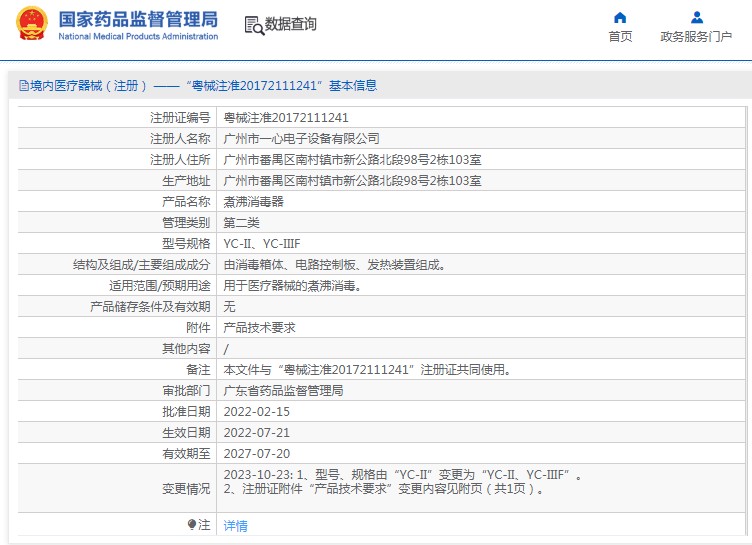Select registration number 粤械注准20172111241 value
Screen dimensions: 752x545
point(286,118)
